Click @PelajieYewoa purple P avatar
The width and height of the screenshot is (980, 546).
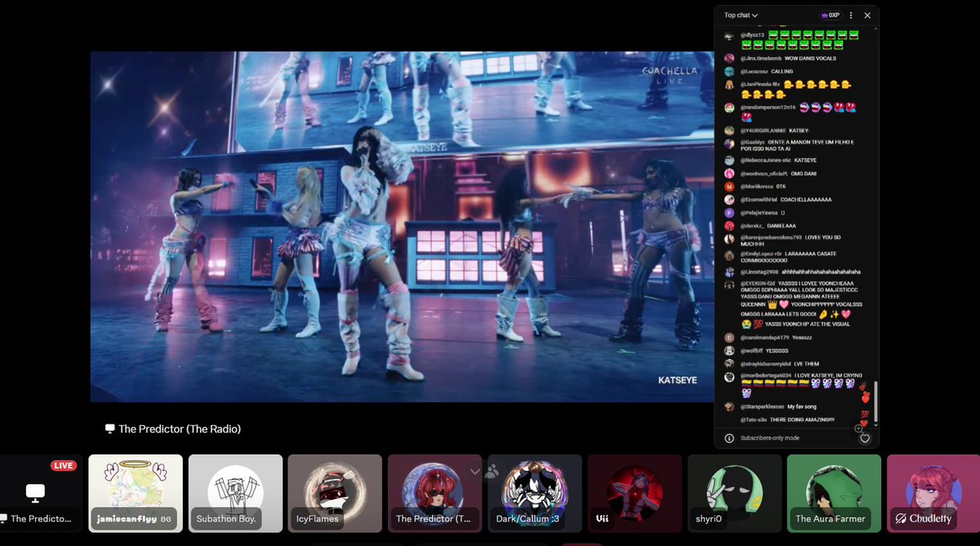click(729, 213)
